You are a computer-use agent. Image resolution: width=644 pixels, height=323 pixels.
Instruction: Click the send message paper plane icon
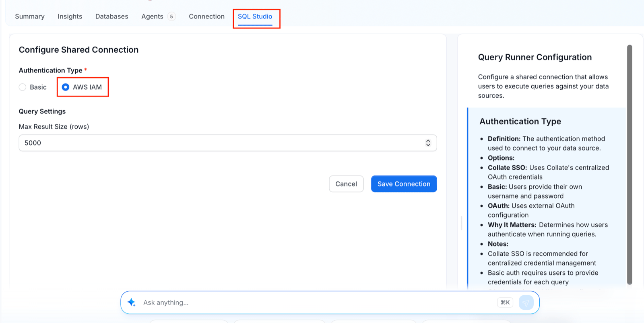[526, 302]
